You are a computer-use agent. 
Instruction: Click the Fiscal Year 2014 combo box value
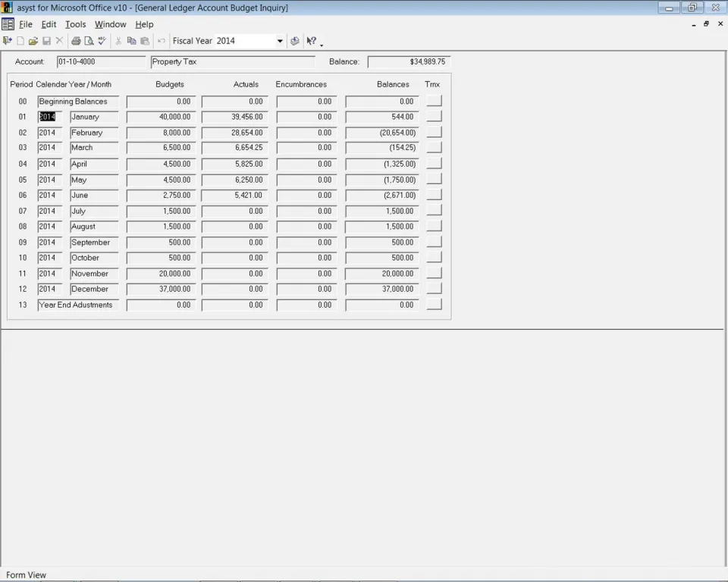point(245,41)
